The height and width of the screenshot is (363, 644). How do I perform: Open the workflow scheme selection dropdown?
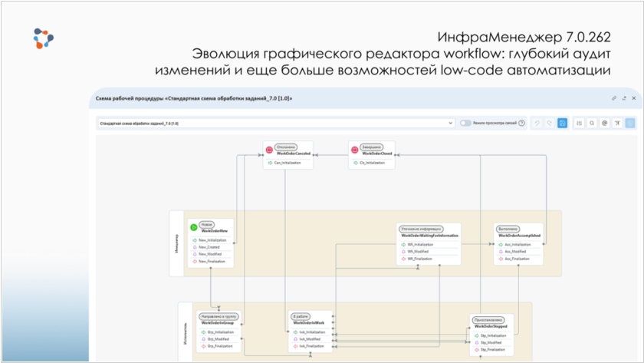coord(276,123)
